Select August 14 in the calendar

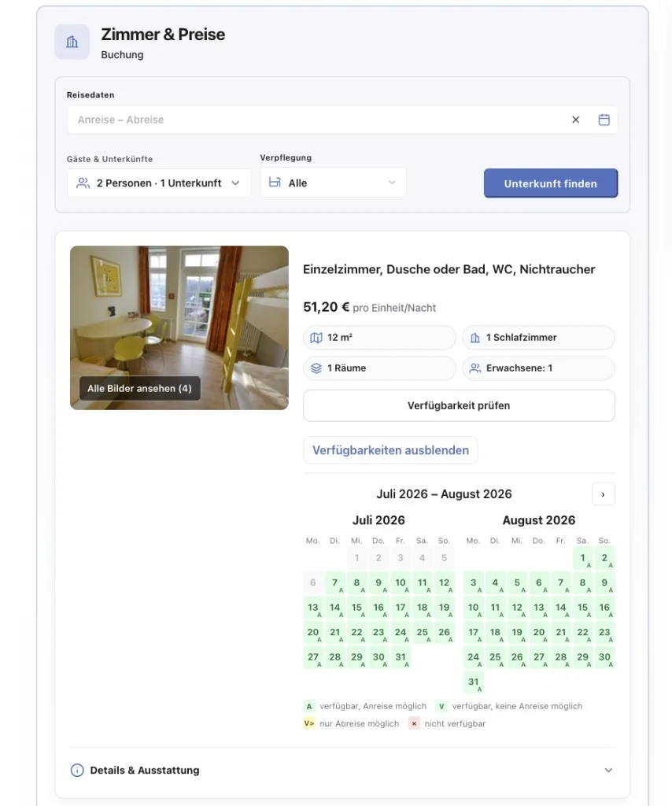(x=560, y=608)
